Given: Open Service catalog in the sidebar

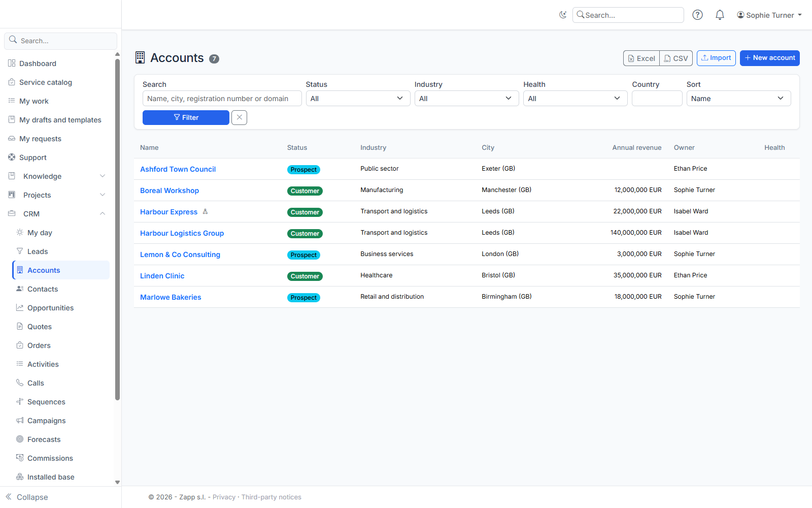Looking at the screenshot, I should [x=57, y=82].
